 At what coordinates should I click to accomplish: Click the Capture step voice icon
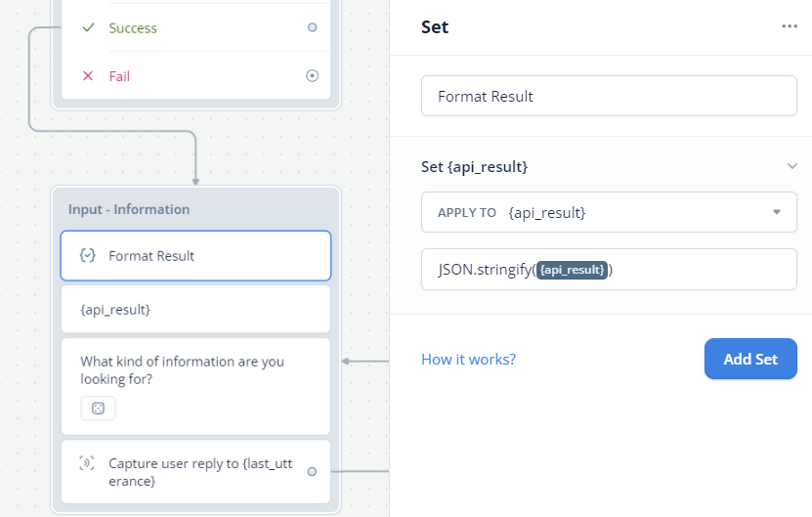click(x=87, y=463)
